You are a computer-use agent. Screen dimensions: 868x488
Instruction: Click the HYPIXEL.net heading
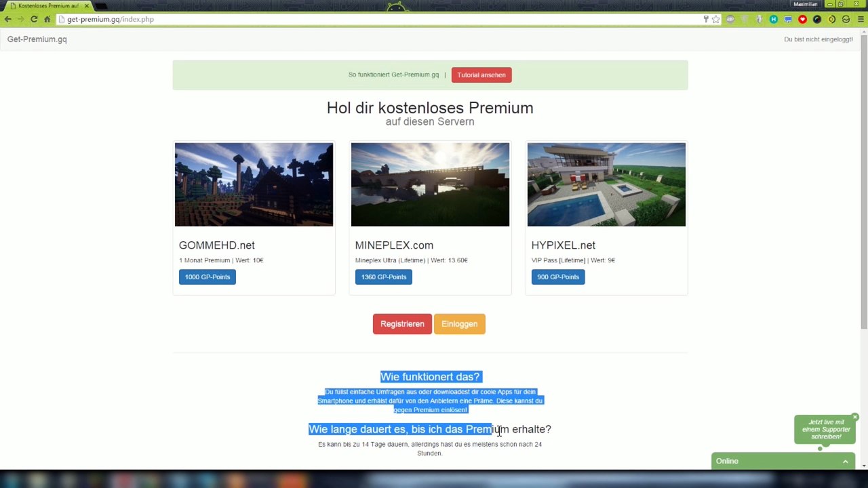tap(564, 245)
